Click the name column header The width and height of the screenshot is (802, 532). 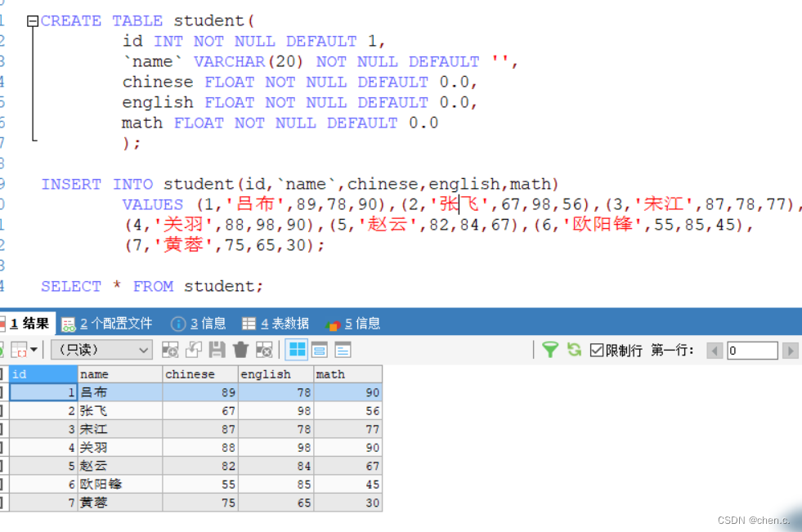click(x=119, y=374)
